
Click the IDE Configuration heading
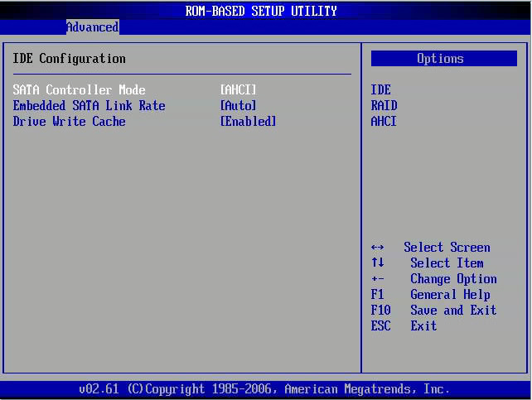(x=70, y=59)
